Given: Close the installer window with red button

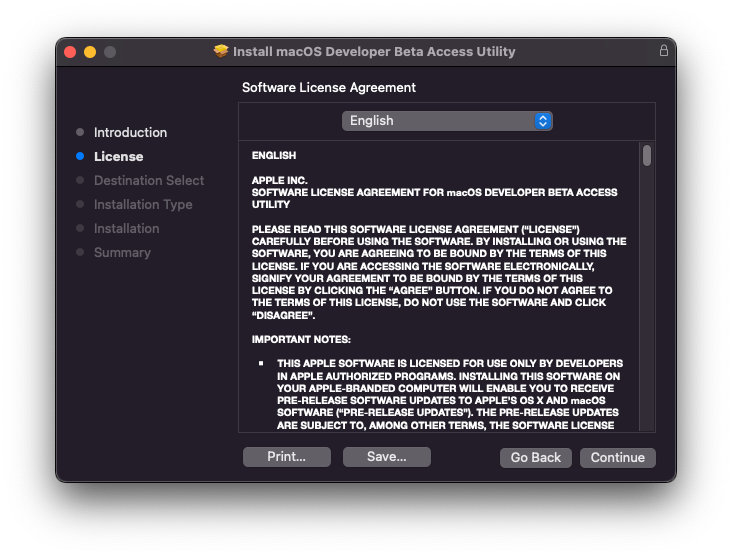Looking at the screenshot, I should tap(70, 52).
